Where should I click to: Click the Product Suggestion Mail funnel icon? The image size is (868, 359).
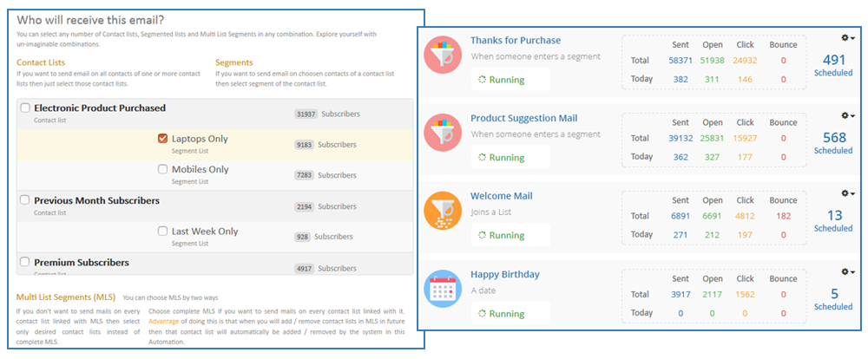point(443,133)
